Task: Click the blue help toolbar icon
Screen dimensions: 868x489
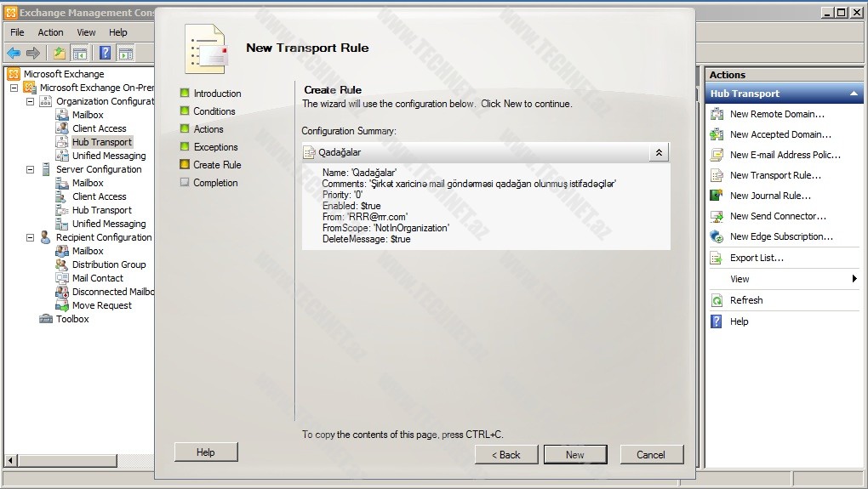Action: (105, 53)
